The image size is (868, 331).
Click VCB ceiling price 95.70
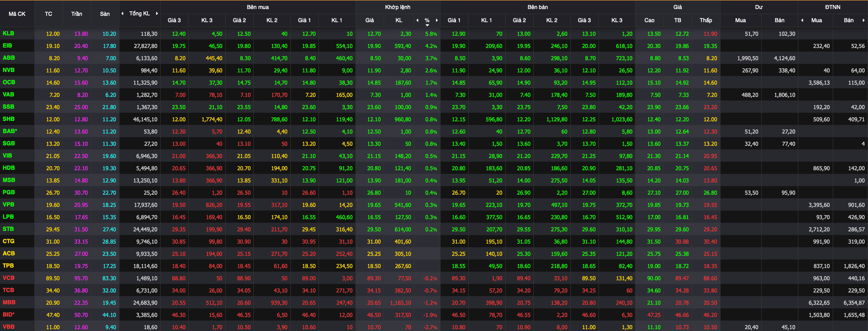81,278
